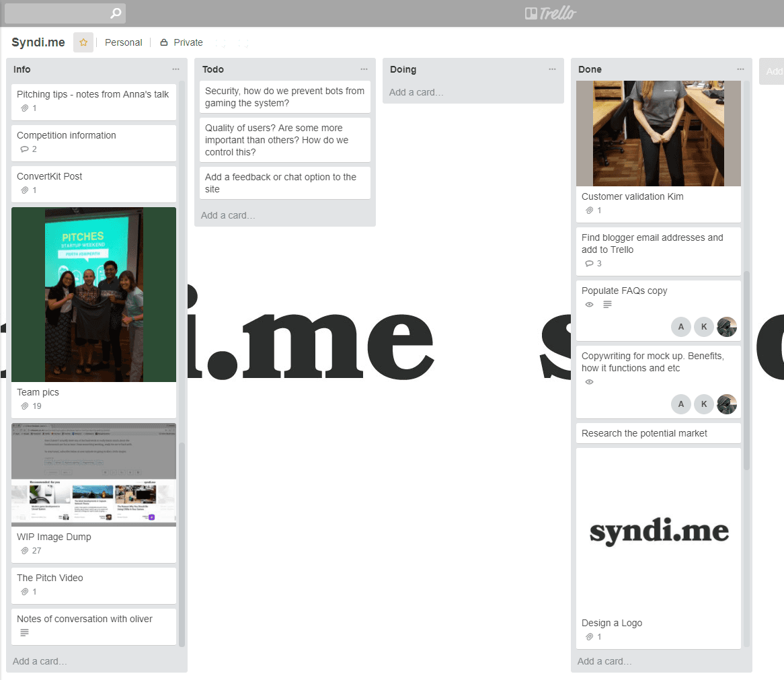Click Add a card in Todo list
Viewport: 784px width, 680px height.
228,215
